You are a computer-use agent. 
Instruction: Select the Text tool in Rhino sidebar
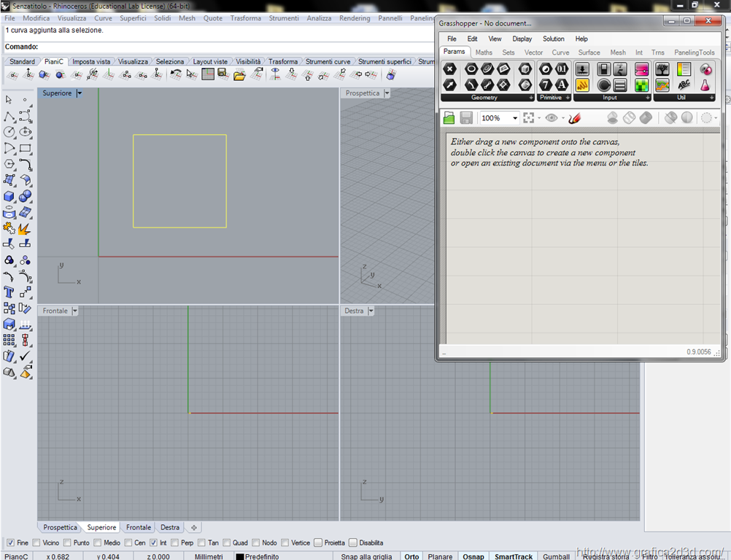click(9, 292)
